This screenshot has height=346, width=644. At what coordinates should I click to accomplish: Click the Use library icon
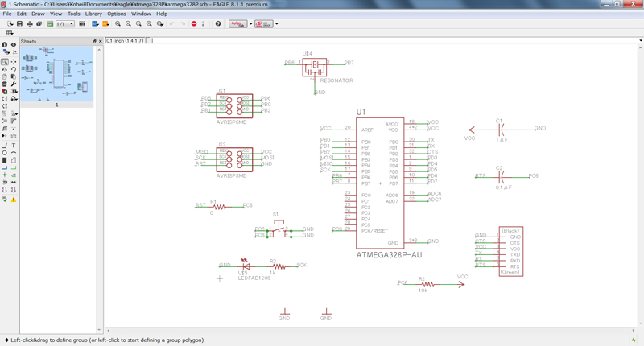point(82,24)
